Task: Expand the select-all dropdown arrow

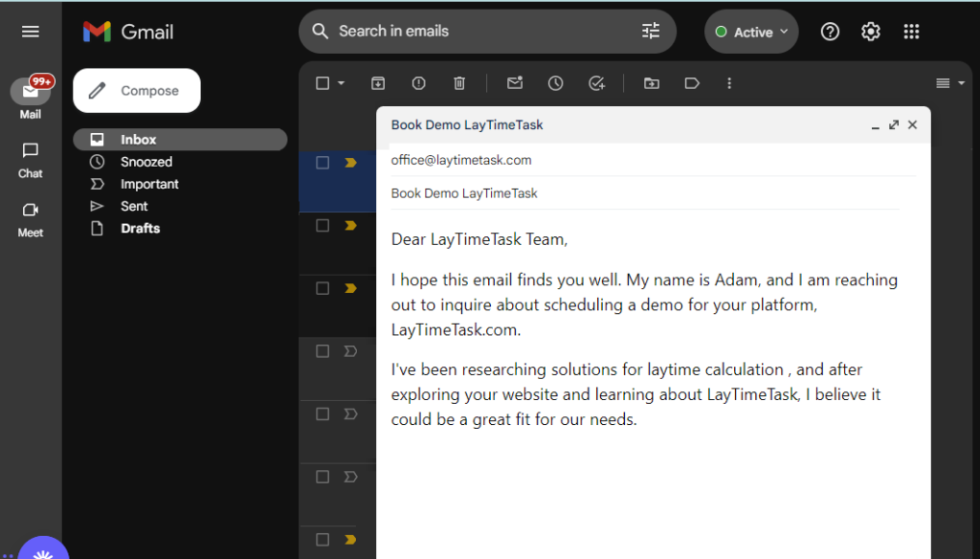Action: [342, 83]
